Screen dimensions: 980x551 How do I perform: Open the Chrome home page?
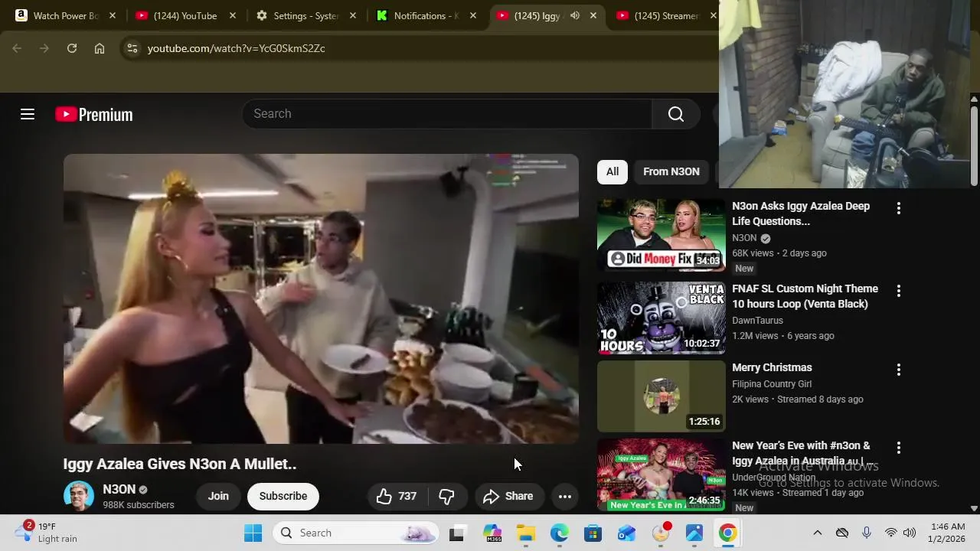[x=100, y=48]
